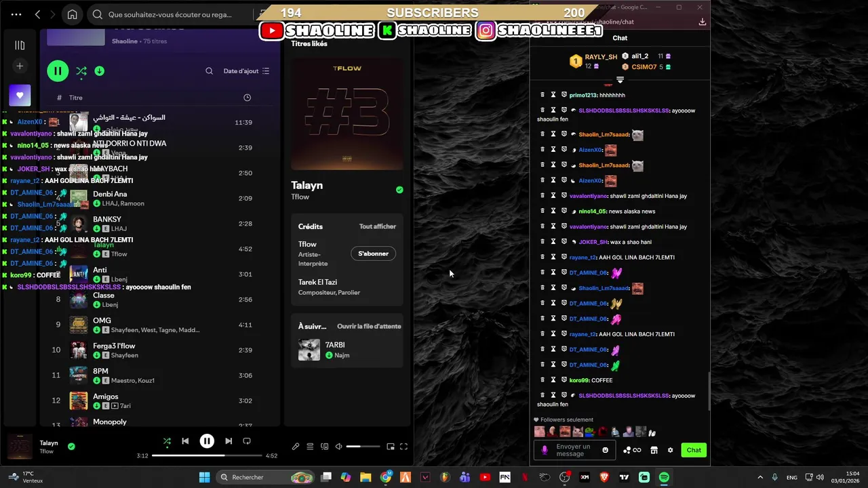Open the Liked Songs heart tile
The width and height of the screenshot is (868, 488).
tap(20, 96)
